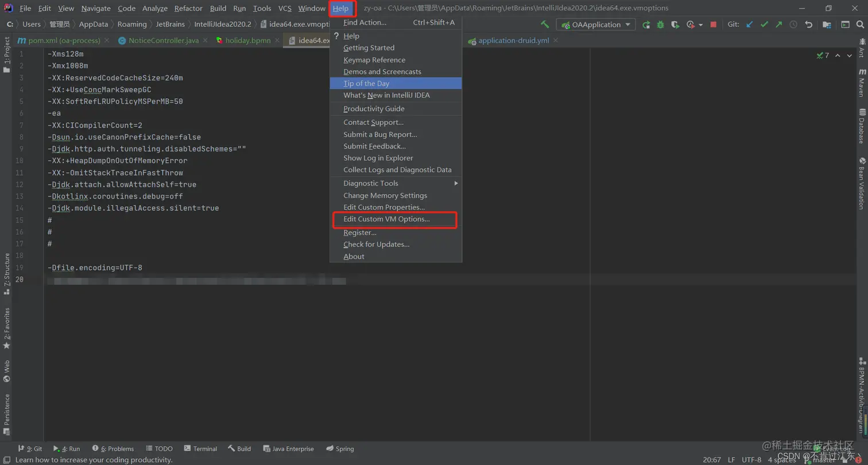Click the rerun OAApplication icon
The width and height of the screenshot is (868, 465).
pyautogui.click(x=646, y=25)
